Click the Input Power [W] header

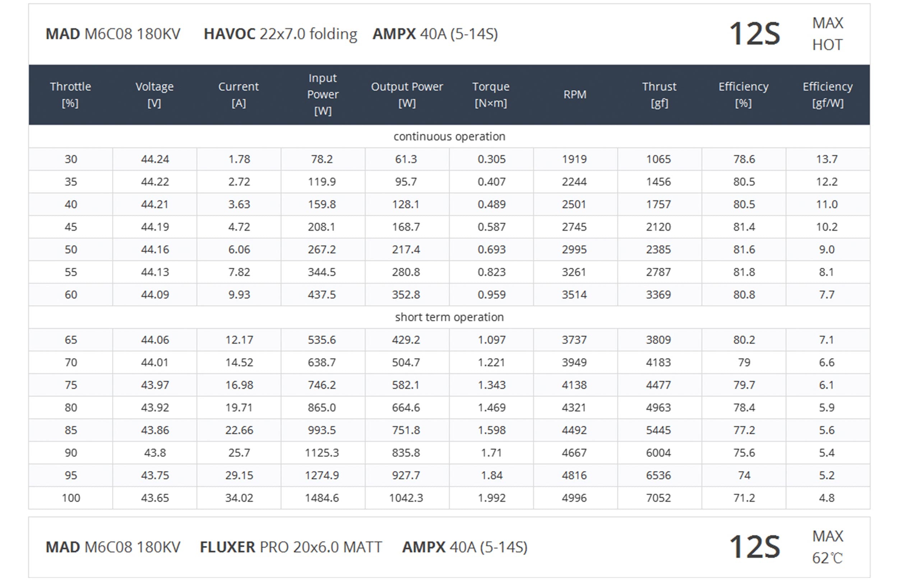click(x=323, y=95)
